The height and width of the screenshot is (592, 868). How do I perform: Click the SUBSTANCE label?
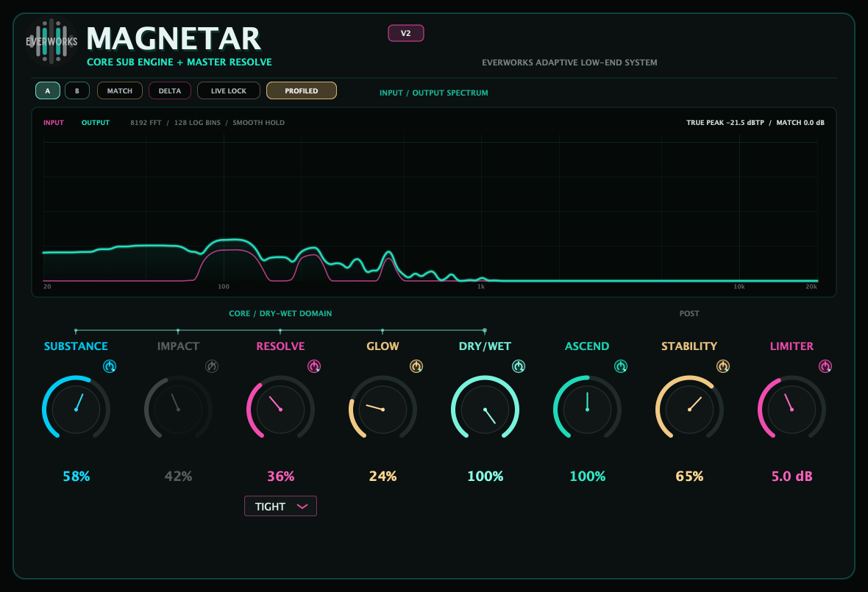[x=77, y=346]
